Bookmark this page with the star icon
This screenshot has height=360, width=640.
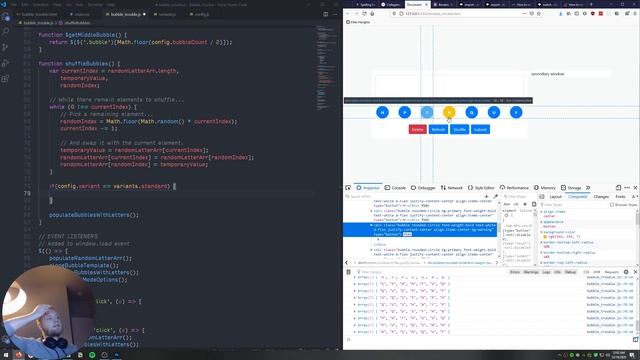point(539,13)
